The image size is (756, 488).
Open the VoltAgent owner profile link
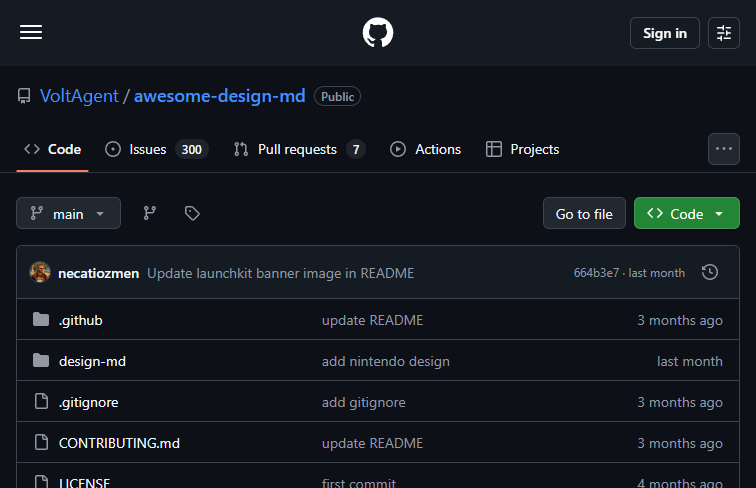(79, 96)
